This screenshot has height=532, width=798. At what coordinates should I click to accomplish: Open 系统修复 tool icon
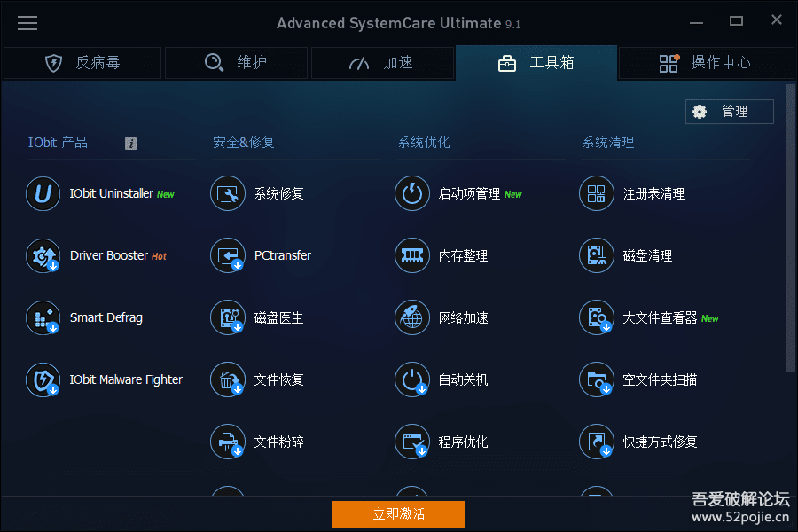[228, 193]
